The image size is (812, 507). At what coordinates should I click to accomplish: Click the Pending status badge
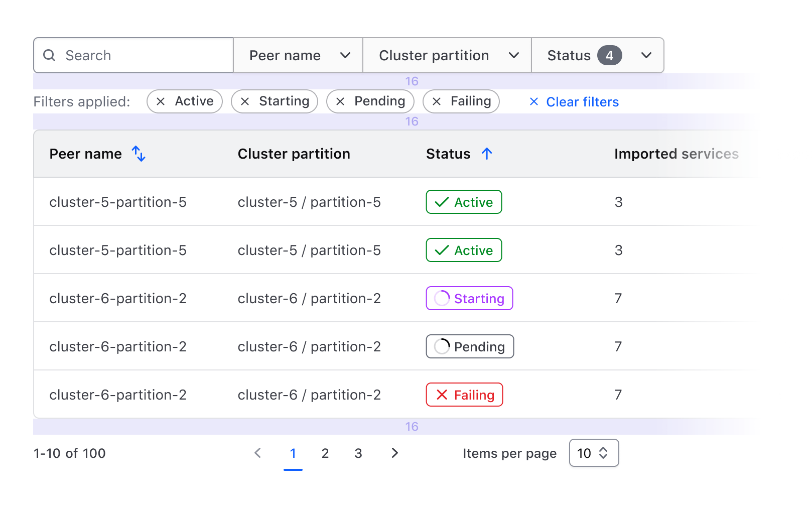470,347
